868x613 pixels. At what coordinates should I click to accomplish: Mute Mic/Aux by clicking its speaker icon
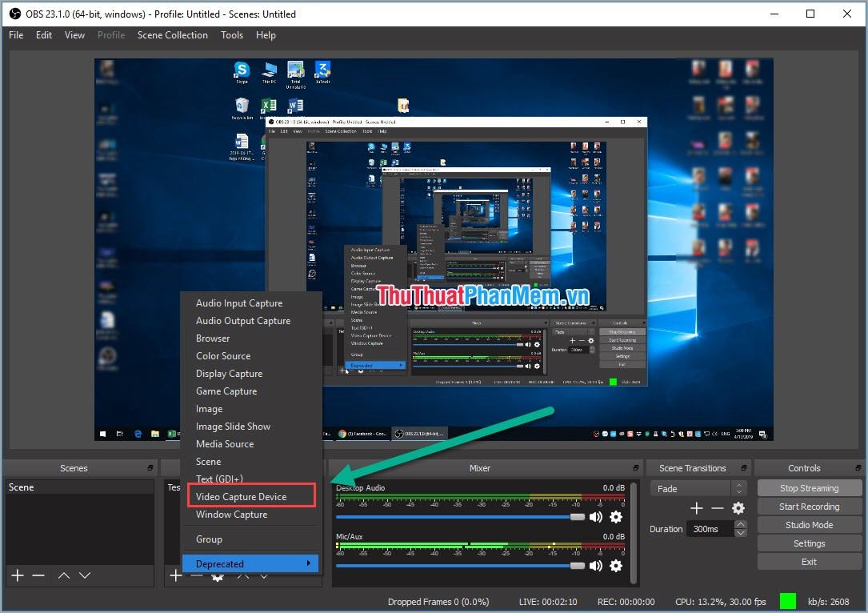[596, 567]
